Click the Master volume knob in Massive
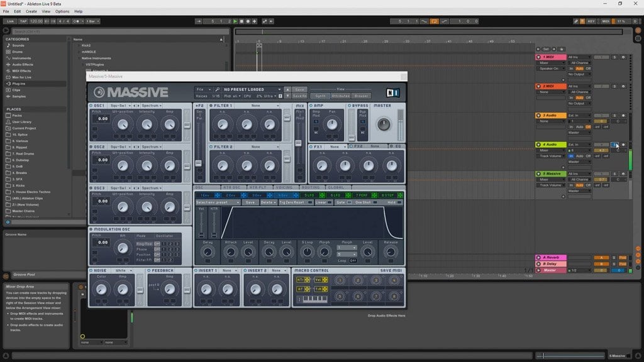The height and width of the screenshot is (362, 644). (x=384, y=124)
